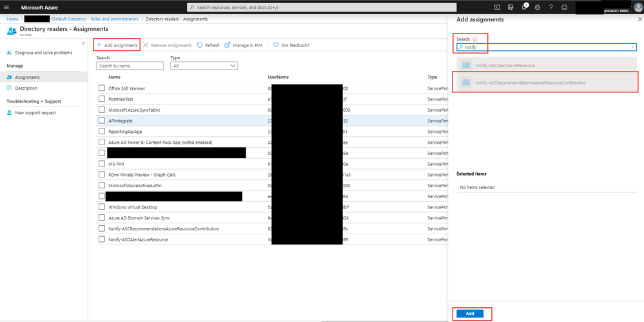Open the notifications bell

[525, 7]
